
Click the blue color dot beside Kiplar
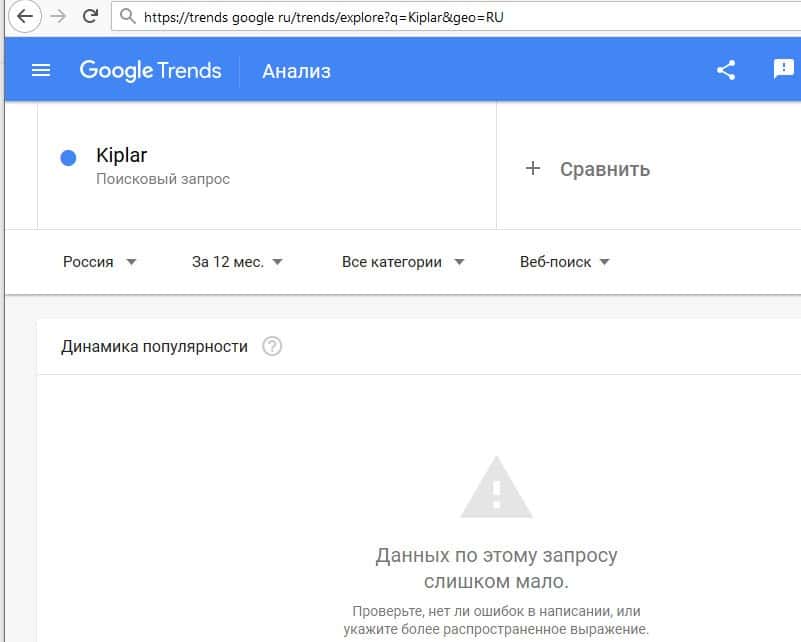69,157
